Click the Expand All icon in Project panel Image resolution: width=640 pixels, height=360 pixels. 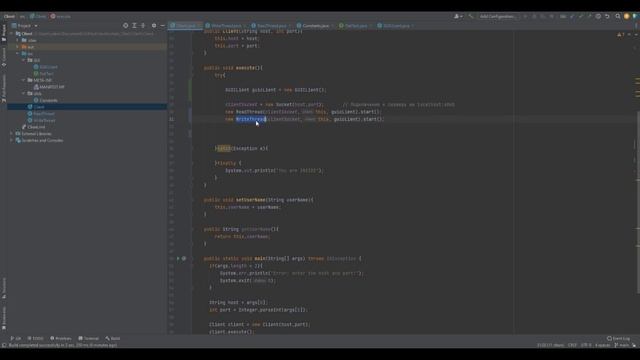coord(134,25)
